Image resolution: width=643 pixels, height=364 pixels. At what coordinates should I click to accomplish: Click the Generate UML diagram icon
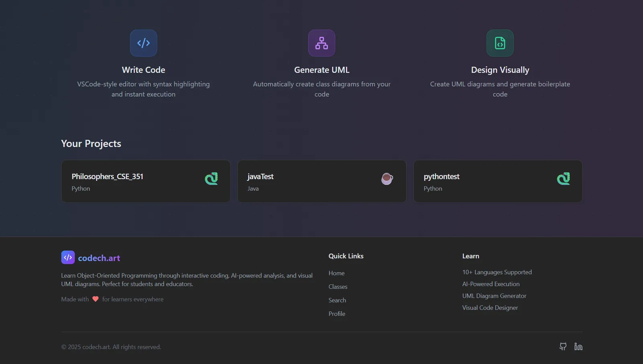click(321, 43)
